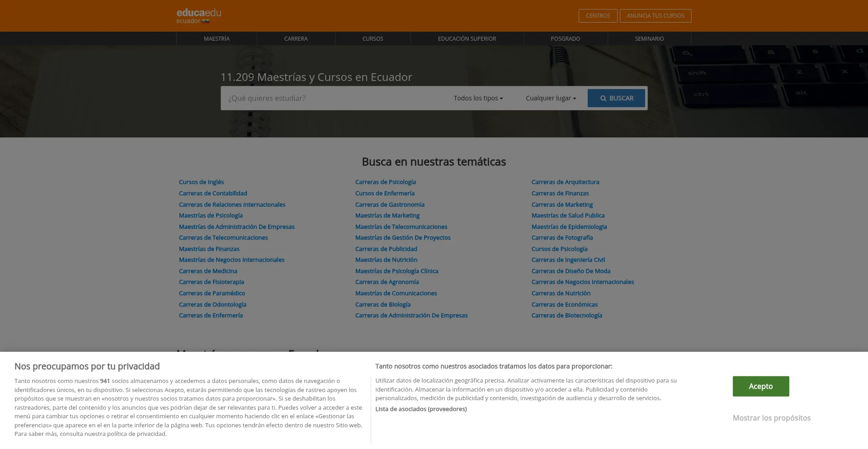This screenshot has width=868, height=449.
Task: Open the 'Cualquier lugar' location dropdown
Action: pyautogui.click(x=550, y=98)
